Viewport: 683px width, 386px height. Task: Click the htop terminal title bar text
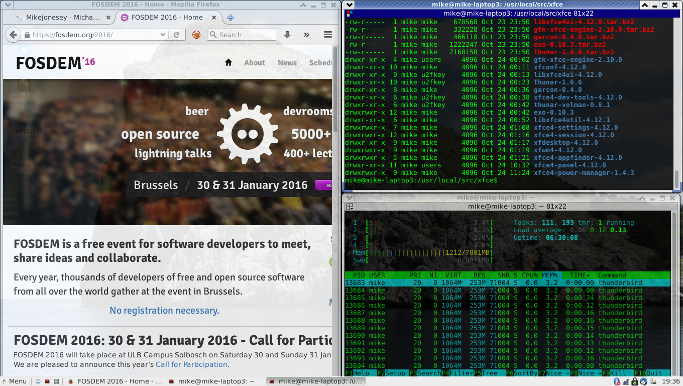517,207
